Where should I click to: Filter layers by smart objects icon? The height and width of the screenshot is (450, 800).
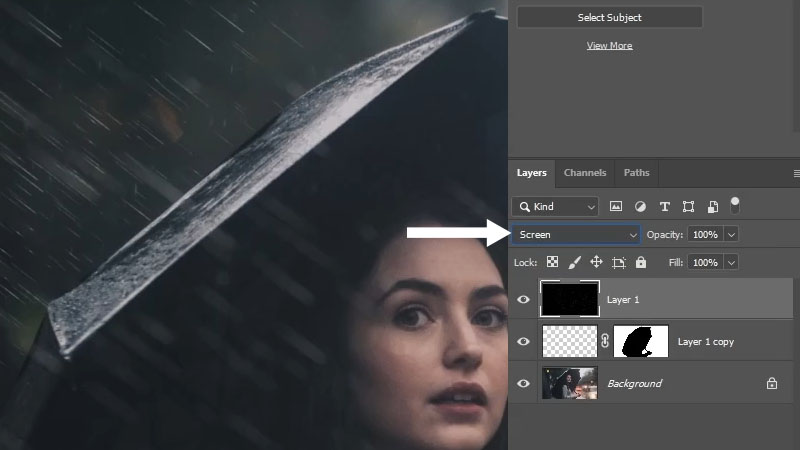(x=713, y=206)
